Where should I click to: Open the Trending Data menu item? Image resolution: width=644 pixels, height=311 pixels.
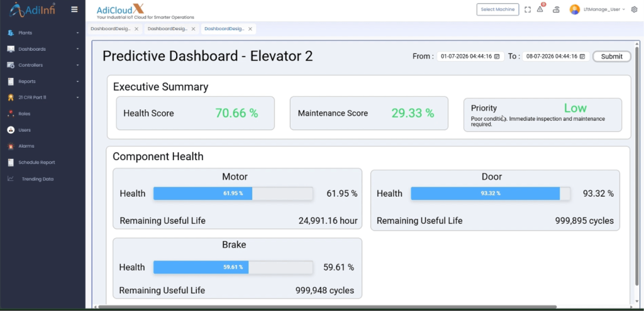37,179
